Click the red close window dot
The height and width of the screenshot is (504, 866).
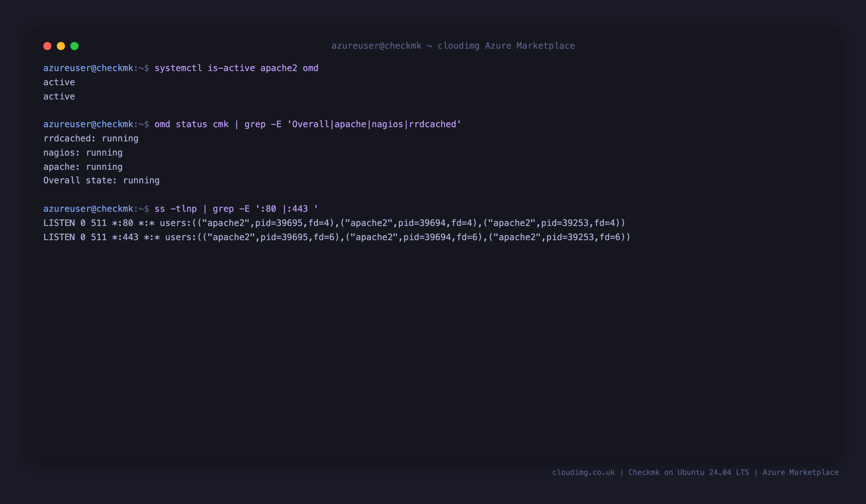(x=47, y=46)
